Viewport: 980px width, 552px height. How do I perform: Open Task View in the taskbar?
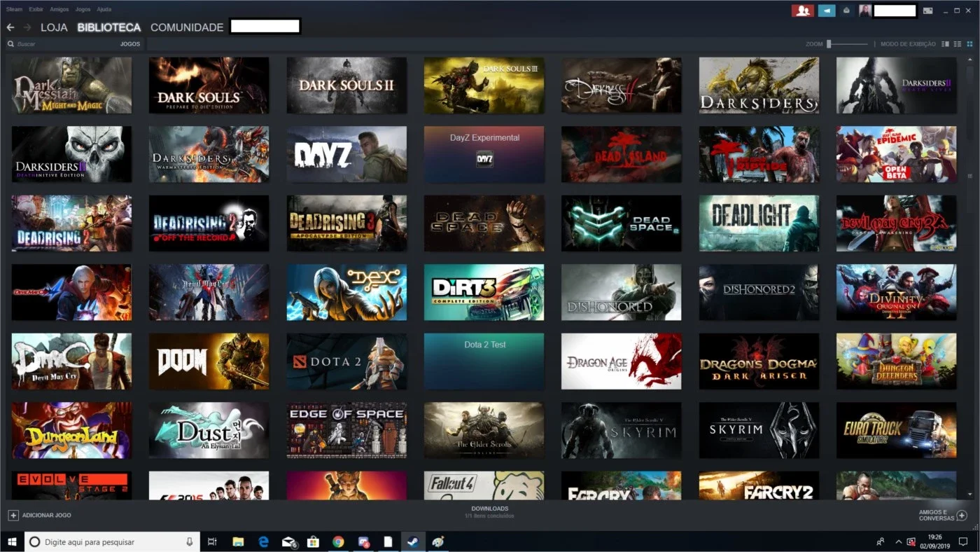pyautogui.click(x=212, y=541)
